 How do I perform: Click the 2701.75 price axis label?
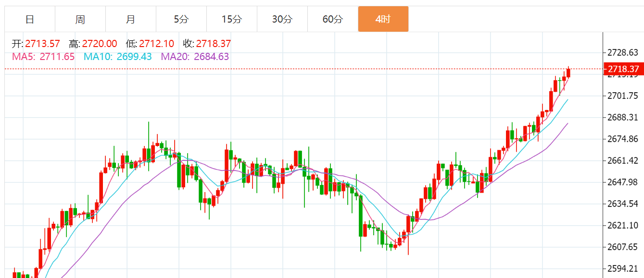(623, 96)
